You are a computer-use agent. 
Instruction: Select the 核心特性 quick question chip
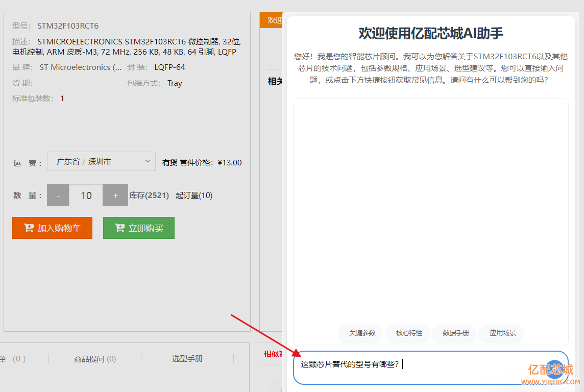pyautogui.click(x=409, y=333)
